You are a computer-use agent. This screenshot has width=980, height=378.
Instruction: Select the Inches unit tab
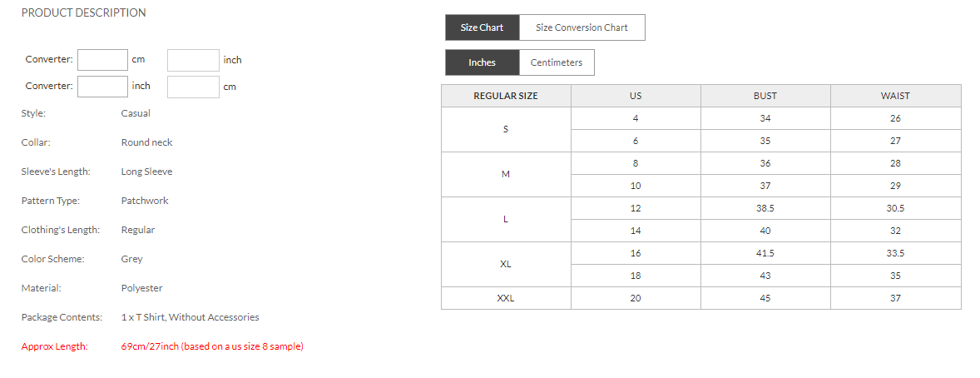coord(482,62)
